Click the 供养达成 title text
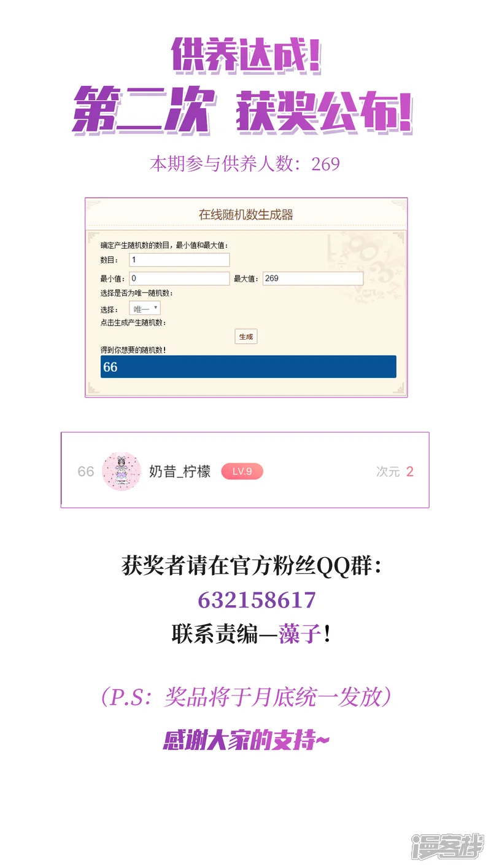491x868 pixels. tap(246, 56)
